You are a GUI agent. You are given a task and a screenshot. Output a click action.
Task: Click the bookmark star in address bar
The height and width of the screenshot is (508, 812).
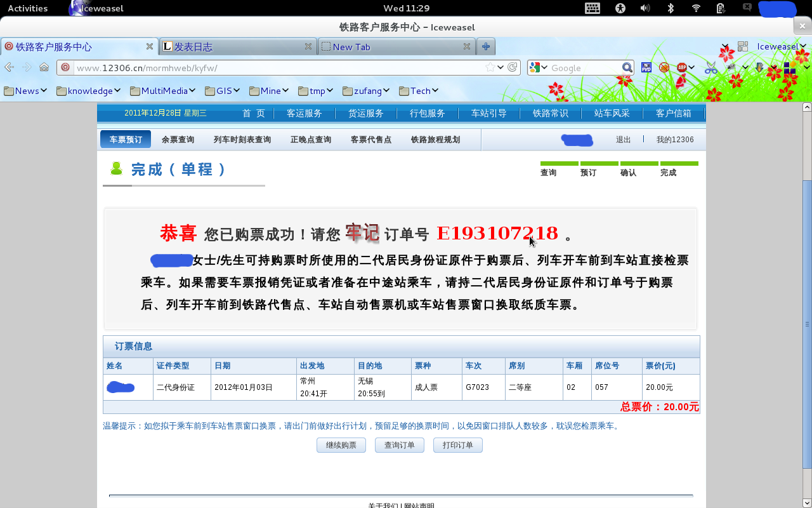(490, 67)
